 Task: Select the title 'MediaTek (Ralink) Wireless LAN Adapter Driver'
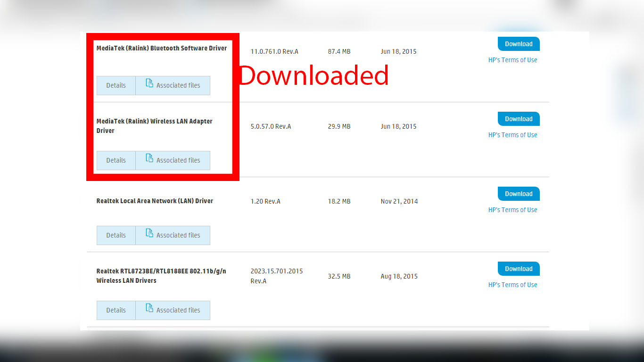point(155,126)
